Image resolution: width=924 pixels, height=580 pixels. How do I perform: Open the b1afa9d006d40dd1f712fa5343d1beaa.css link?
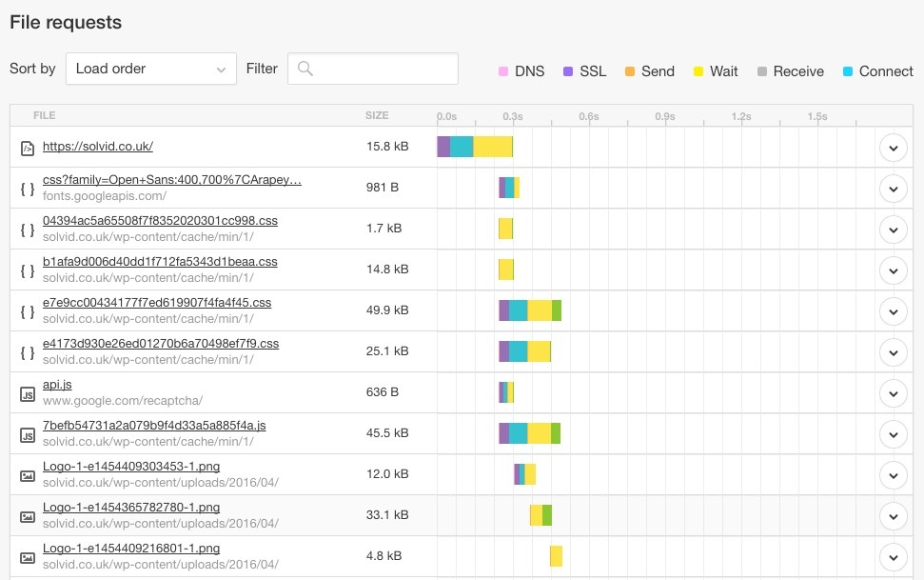160,261
